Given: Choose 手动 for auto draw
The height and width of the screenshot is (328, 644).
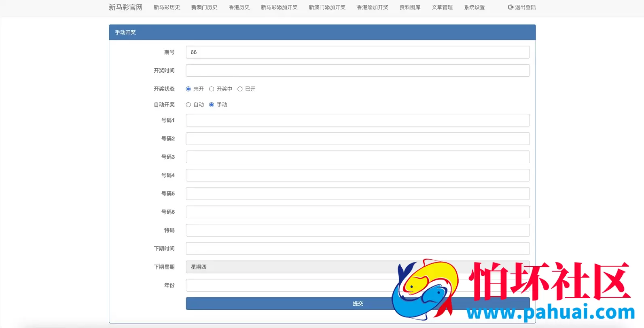Looking at the screenshot, I should coord(211,105).
